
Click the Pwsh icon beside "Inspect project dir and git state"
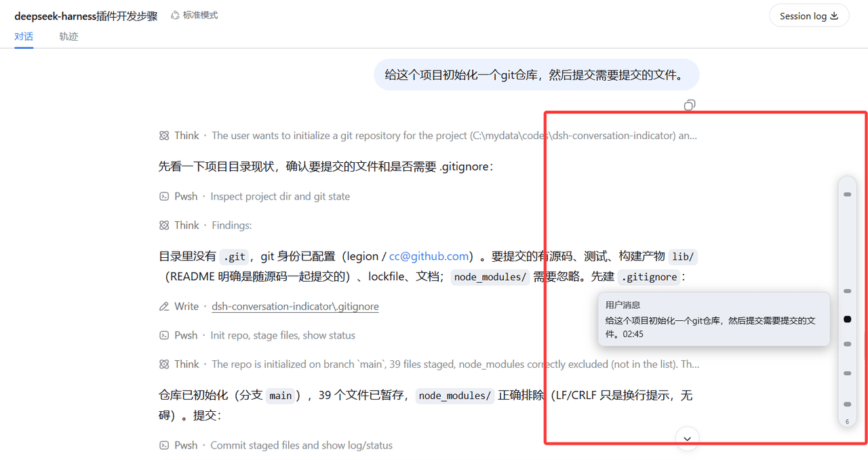[164, 197]
